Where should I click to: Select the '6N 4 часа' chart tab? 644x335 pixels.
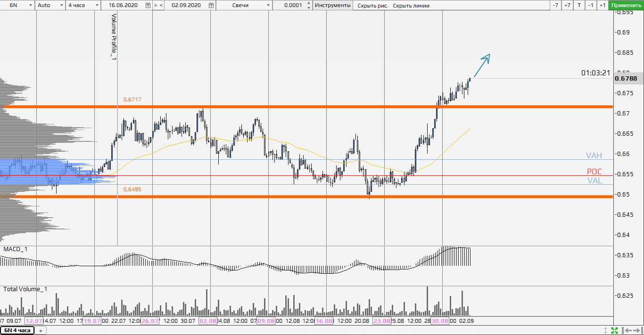pos(17,330)
